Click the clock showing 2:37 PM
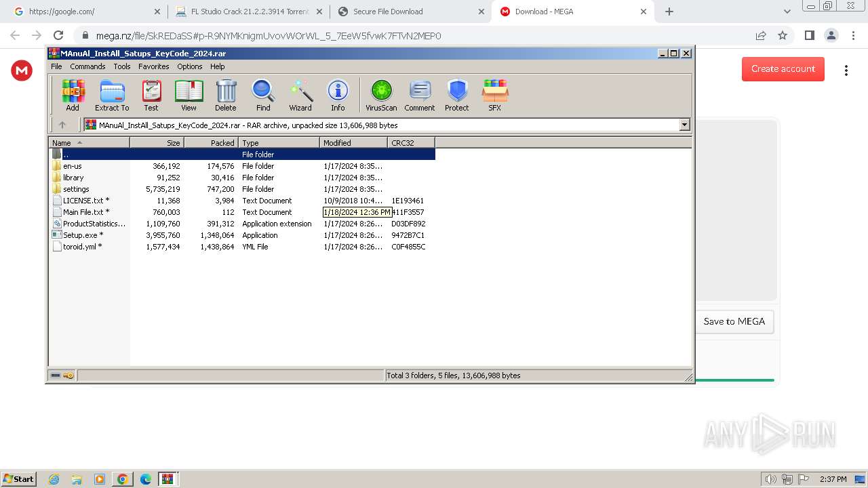The height and width of the screenshot is (488, 868). (x=833, y=479)
